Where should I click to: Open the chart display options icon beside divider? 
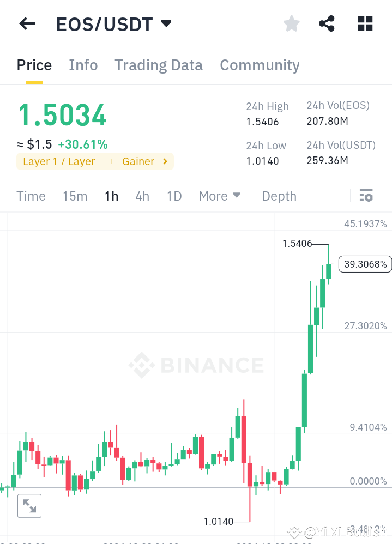pyautogui.click(x=366, y=195)
